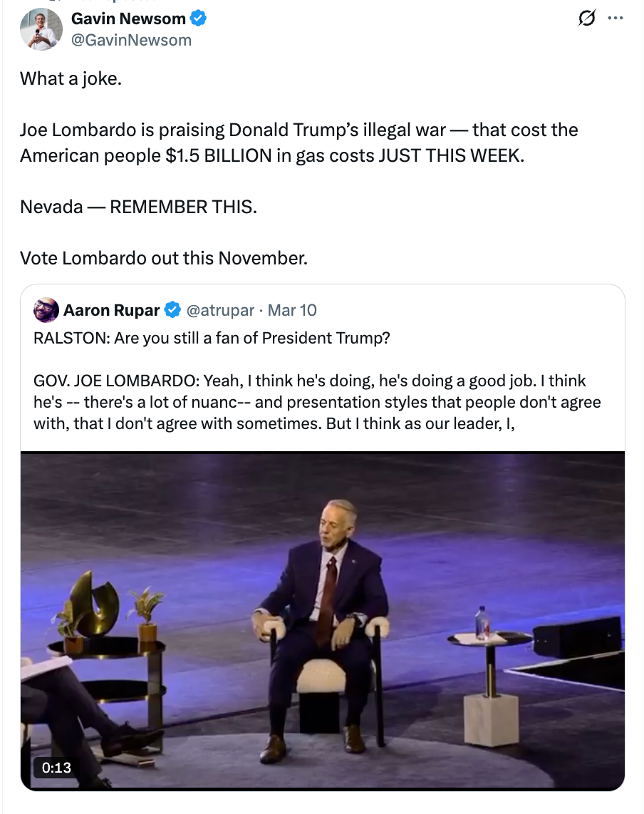This screenshot has height=814, width=644.
Task: Open the quoted "RALSTON: Are you still" line
Action: [x=212, y=338]
